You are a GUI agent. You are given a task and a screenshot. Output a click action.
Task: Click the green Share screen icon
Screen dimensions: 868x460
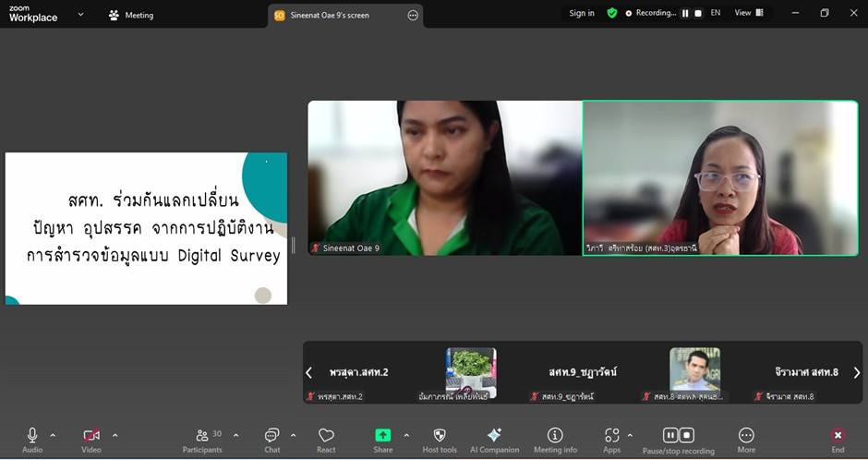382,436
